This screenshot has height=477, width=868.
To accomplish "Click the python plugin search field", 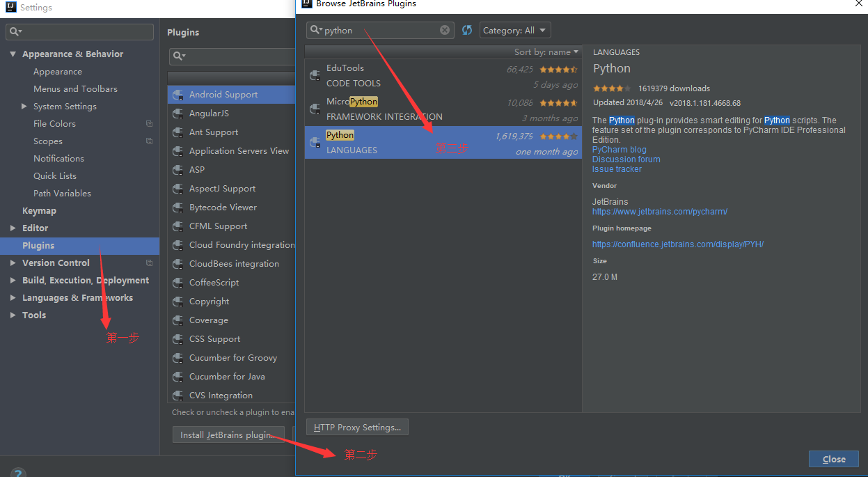I will click(x=380, y=30).
